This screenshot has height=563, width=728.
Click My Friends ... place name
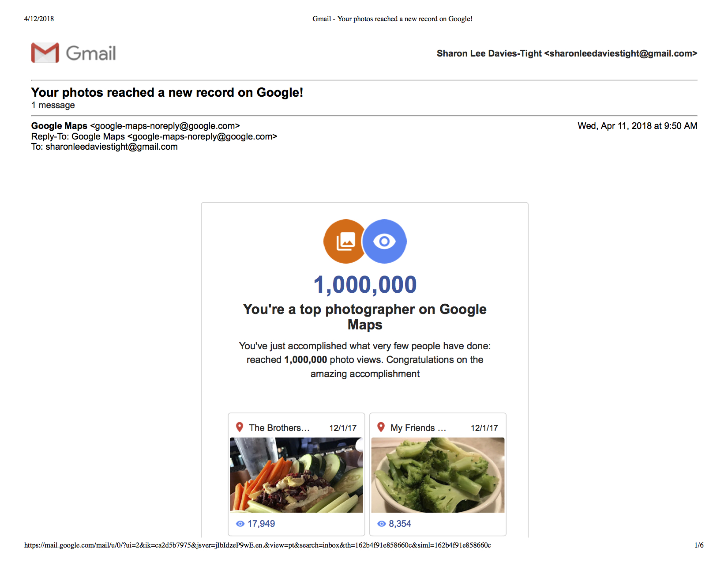[418, 428]
